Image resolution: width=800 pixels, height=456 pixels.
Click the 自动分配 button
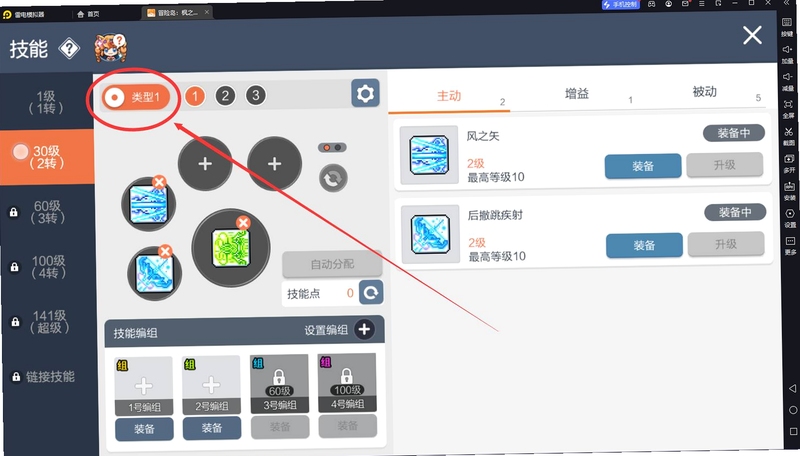[x=332, y=264]
